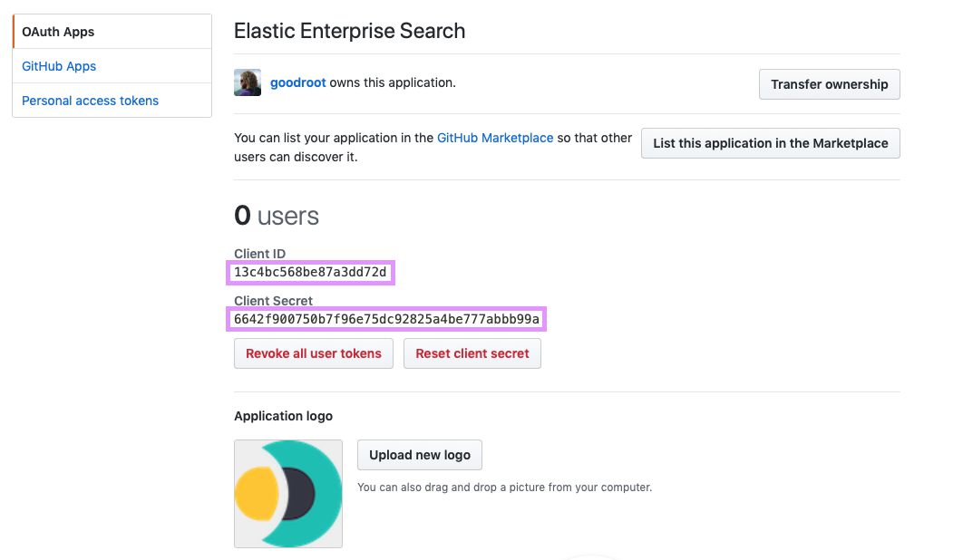
Task: Click the goodroot user avatar image
Action: 248,82
